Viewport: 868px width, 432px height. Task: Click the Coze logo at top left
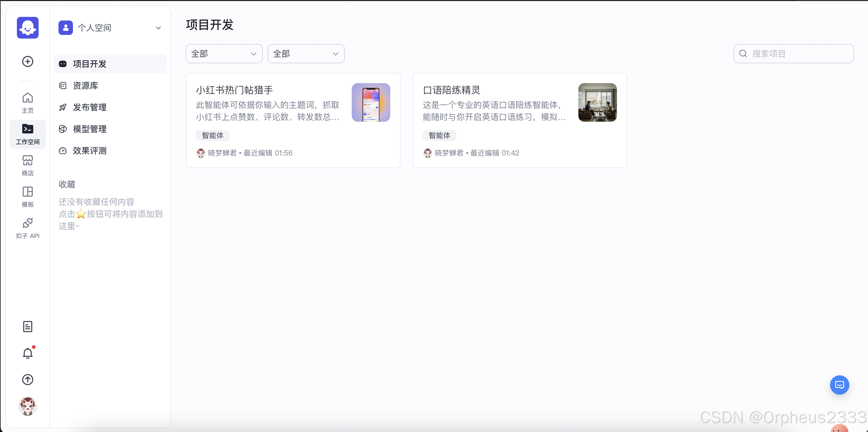point(28,28)
